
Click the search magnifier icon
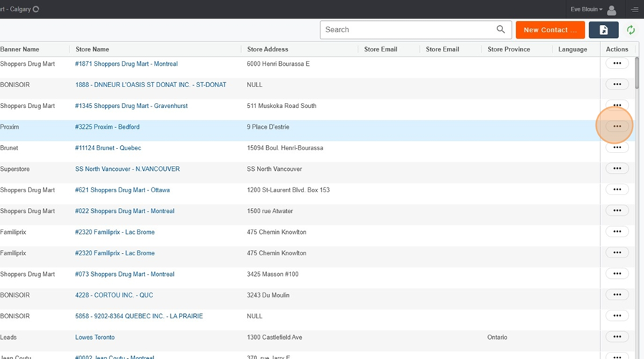500,29
